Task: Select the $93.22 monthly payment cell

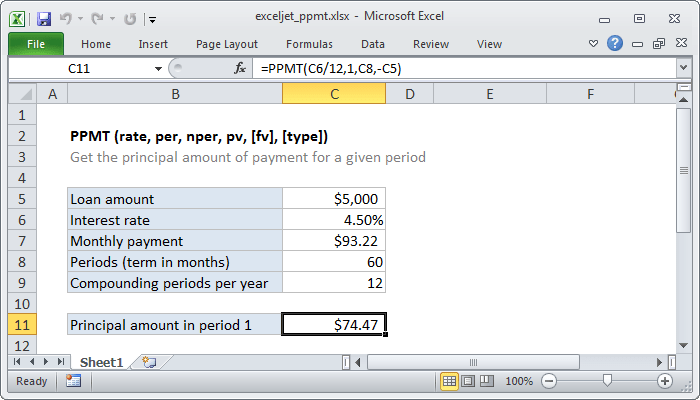Action: click(334, 241)
